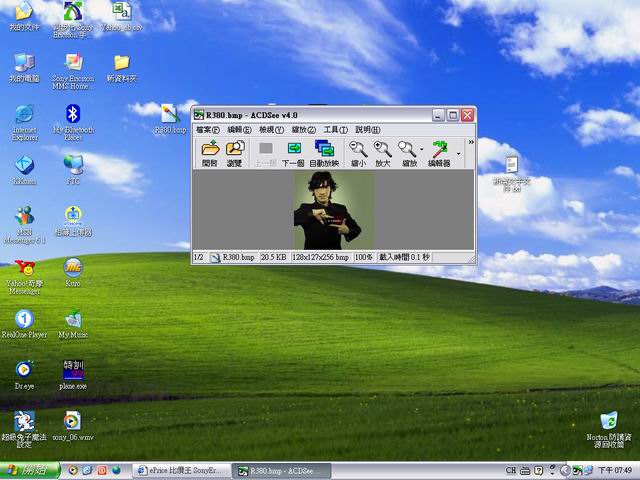Open the 工具(T) menu
Screen dimensions: 640x480
(336, 130)
